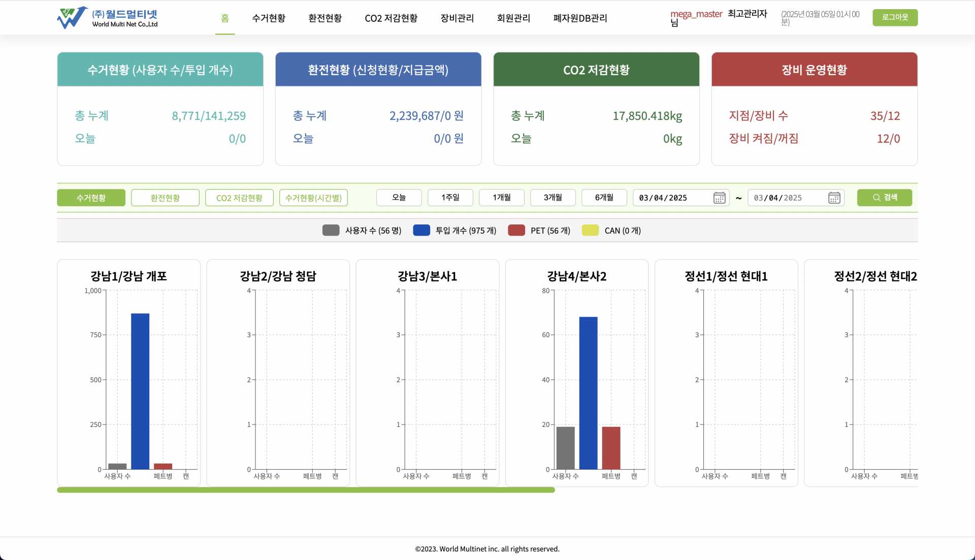The height and width of the screenshot is (560, 975).
Task: Toggle the red PET legend swatch
Action: [516, 230]
